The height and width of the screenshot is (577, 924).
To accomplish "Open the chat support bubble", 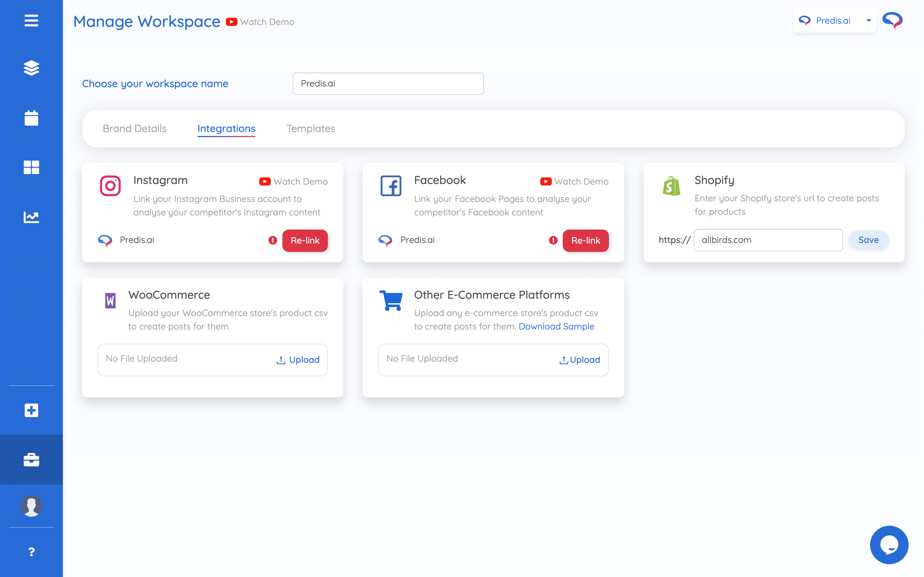I will tap(889, 545).
